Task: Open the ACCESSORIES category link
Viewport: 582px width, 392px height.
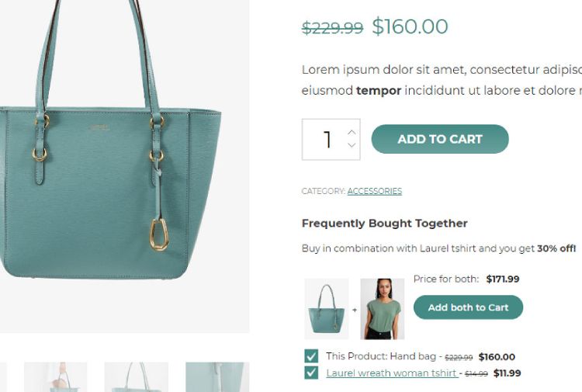Action: (374, 191)
